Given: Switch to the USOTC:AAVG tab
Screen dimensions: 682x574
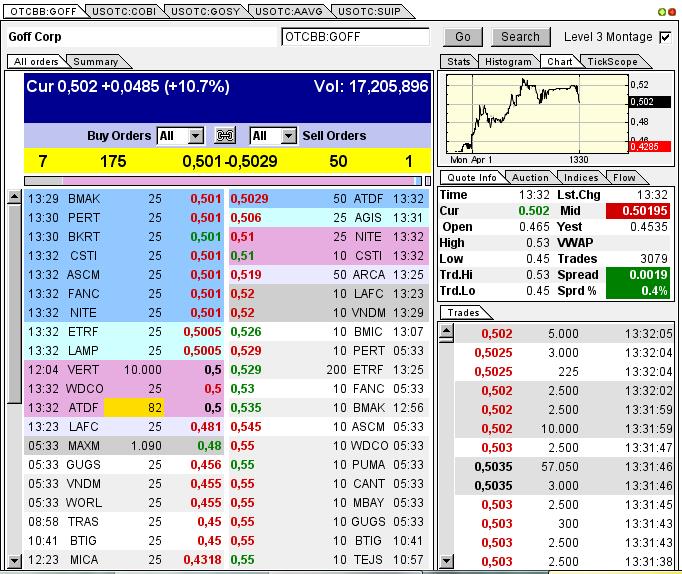Looking at the screenshot, I should click(289, 12).
